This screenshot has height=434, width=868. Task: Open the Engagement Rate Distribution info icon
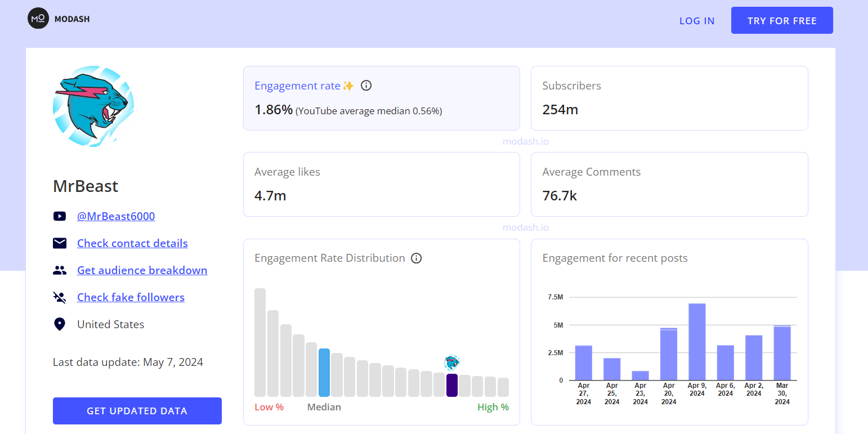(x=416, y=258)
